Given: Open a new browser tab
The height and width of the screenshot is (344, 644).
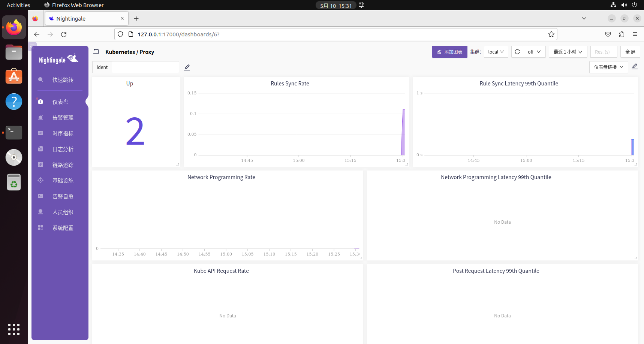Looking at the screenshot, I should [x=136, y=18].
